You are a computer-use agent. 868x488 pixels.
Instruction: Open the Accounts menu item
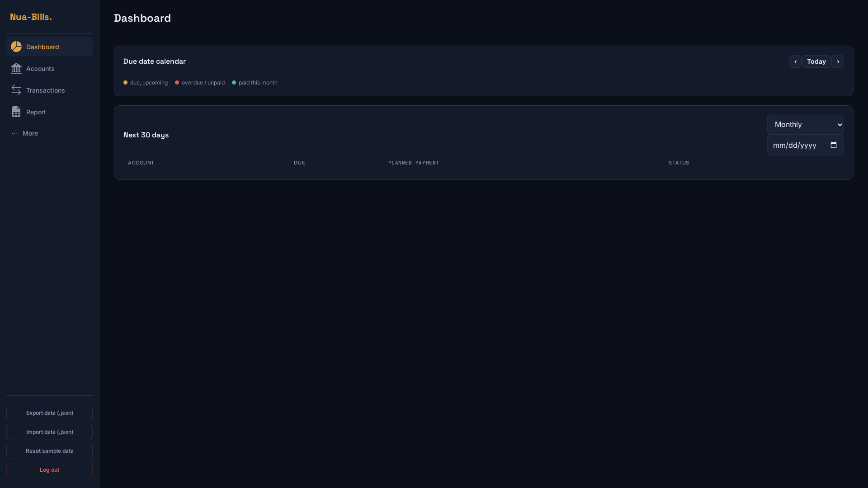tap(49, 68)
